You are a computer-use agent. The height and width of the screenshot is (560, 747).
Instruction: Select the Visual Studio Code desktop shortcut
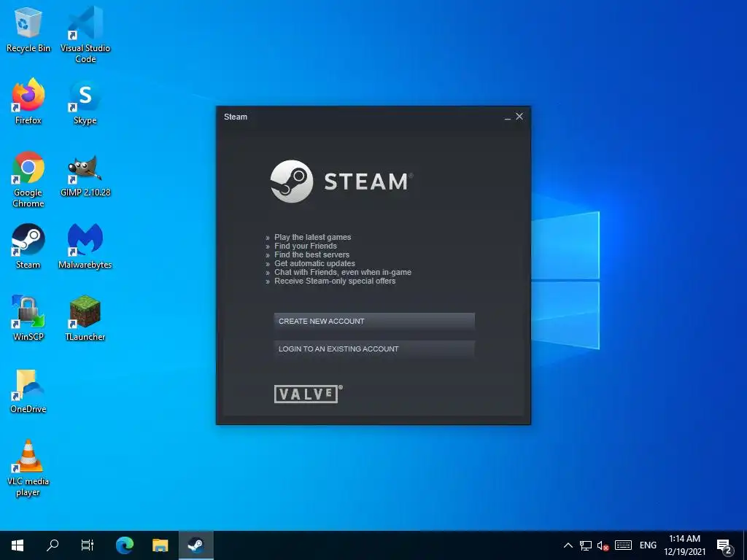point(85,34)
